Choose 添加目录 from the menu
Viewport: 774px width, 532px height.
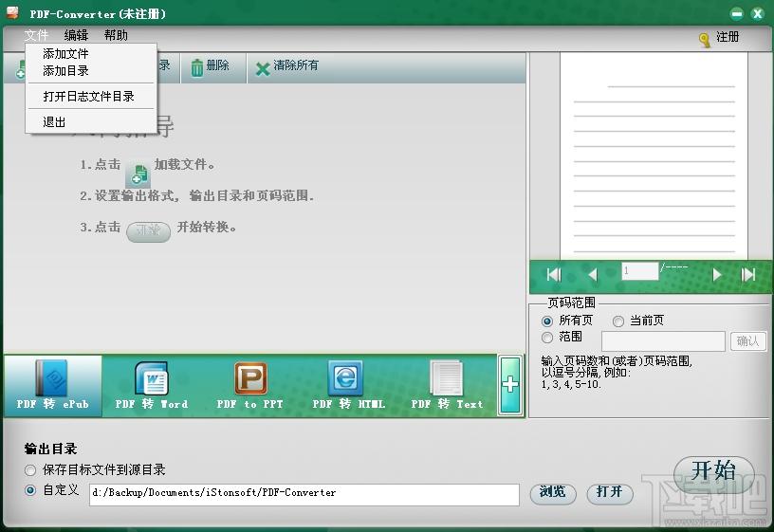tap(91, 70)
